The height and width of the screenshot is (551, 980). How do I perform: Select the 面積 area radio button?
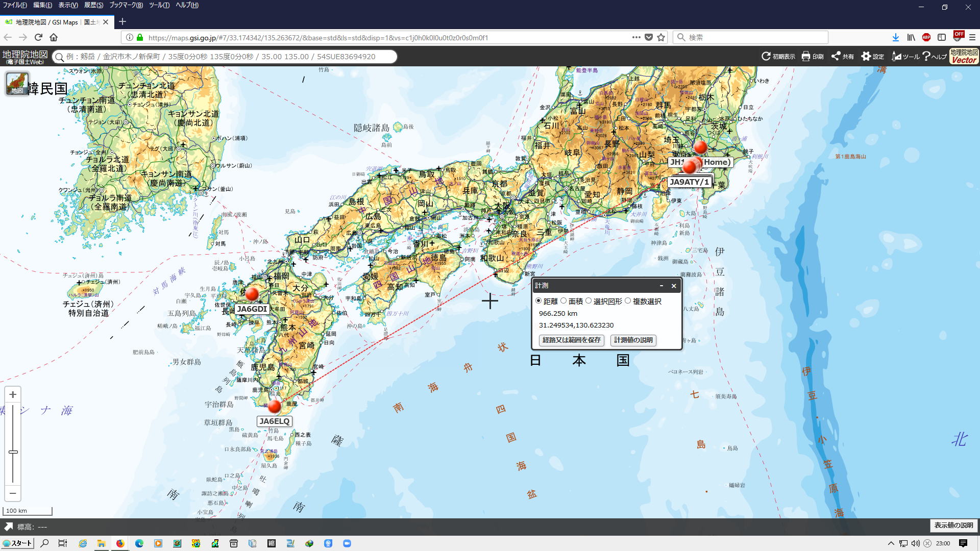tap(563, 301)
